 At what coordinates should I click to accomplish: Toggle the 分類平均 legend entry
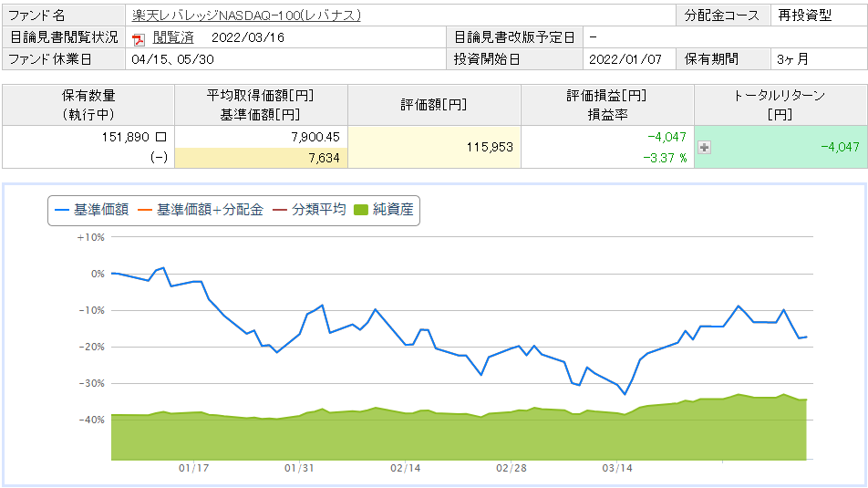(309, 210)
